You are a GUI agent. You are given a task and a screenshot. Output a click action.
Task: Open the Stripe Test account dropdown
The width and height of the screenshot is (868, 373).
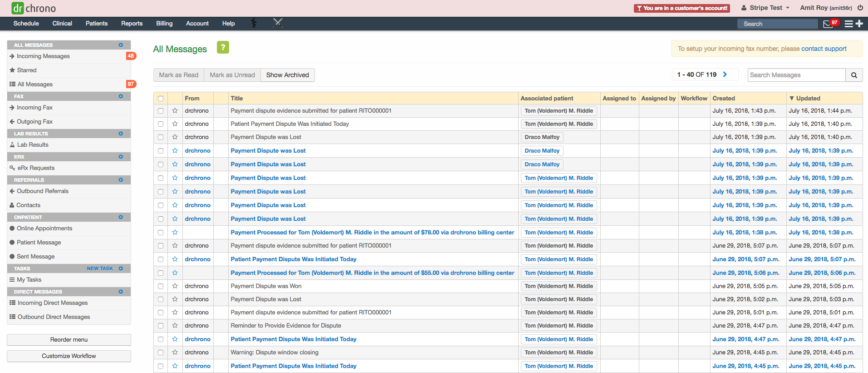(765, 8)
